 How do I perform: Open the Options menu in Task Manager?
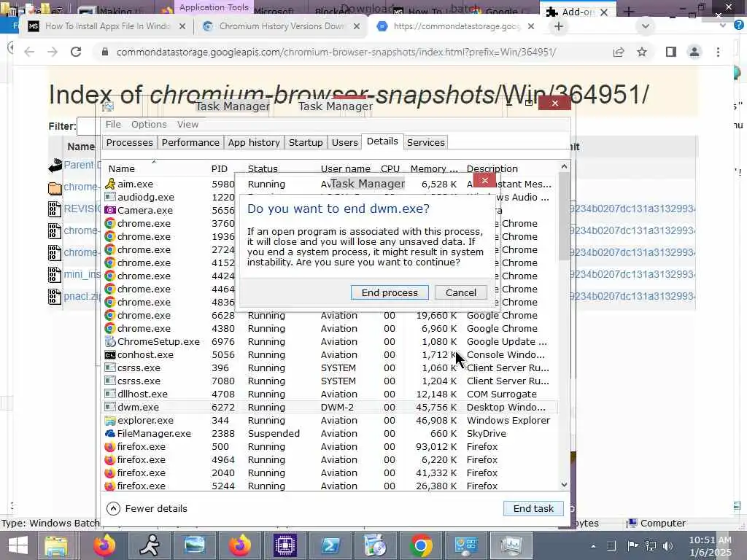point(149,124)
